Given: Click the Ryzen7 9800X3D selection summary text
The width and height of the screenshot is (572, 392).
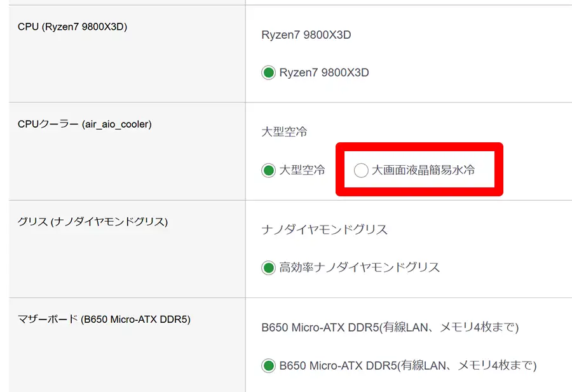Looking at the screenshot, I should coord(306,35).
